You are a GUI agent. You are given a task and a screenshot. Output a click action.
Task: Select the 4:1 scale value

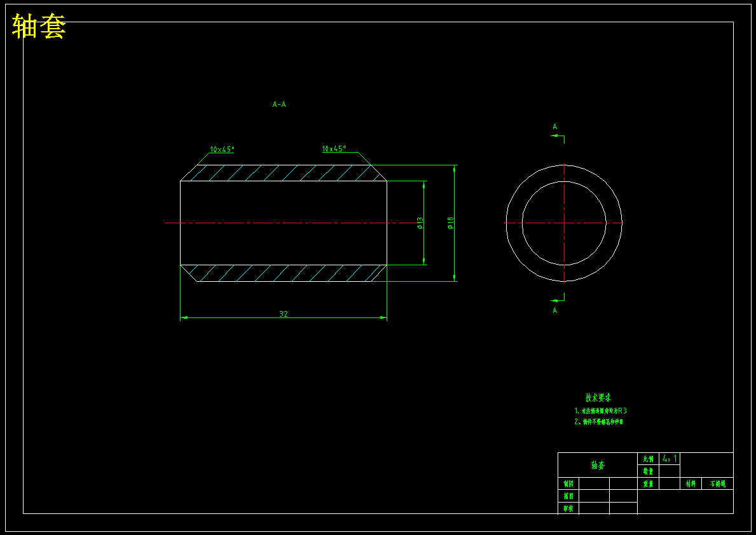(x=670, y=458)
